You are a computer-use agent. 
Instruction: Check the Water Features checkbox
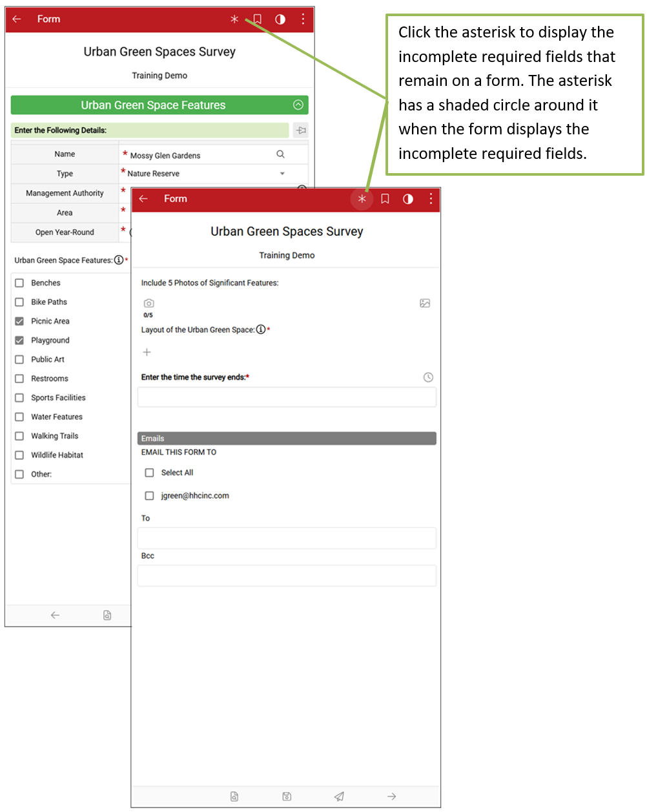pyautogui.click(x=19, y=417)
